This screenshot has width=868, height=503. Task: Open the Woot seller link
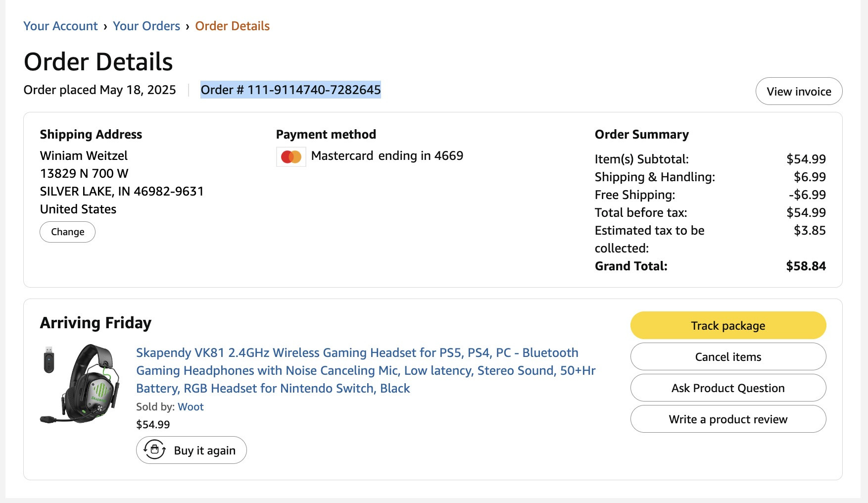coord(191,406)
